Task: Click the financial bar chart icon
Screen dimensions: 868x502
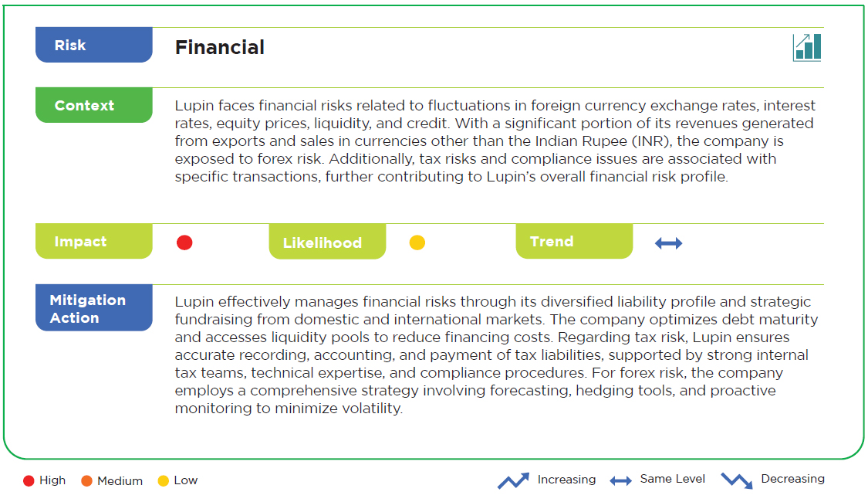Action: pos(807,47)
